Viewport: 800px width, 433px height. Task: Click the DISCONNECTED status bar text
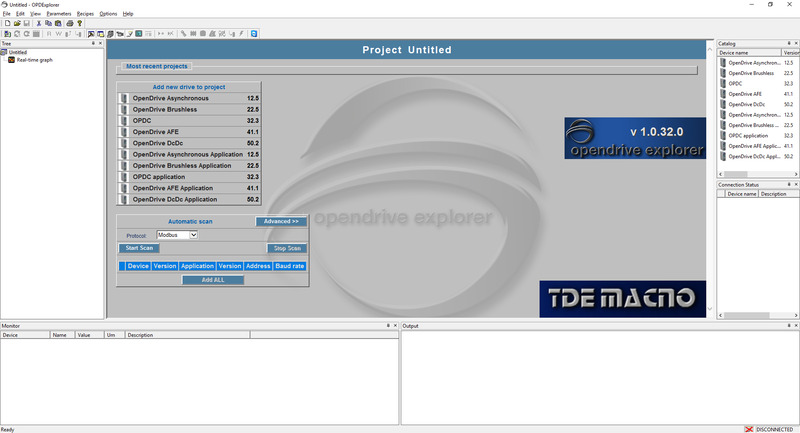pyautogui.click(x=774, y=429)
